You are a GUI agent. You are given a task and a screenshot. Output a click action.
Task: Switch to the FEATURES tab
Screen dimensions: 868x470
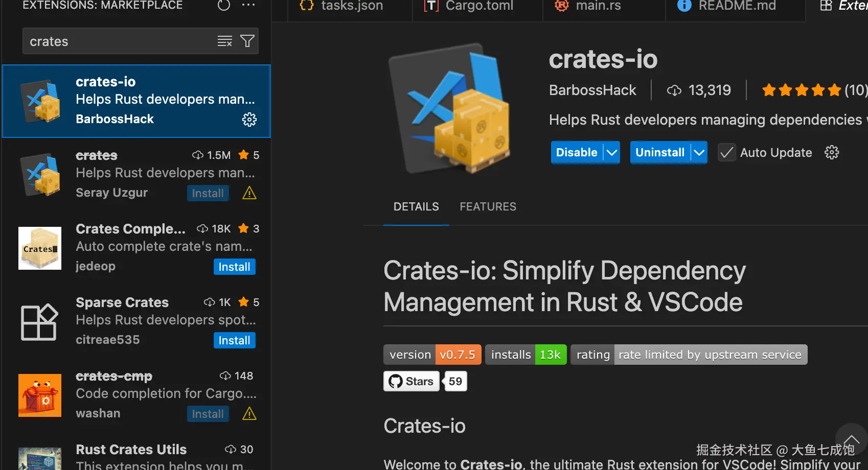pos(488,206)
